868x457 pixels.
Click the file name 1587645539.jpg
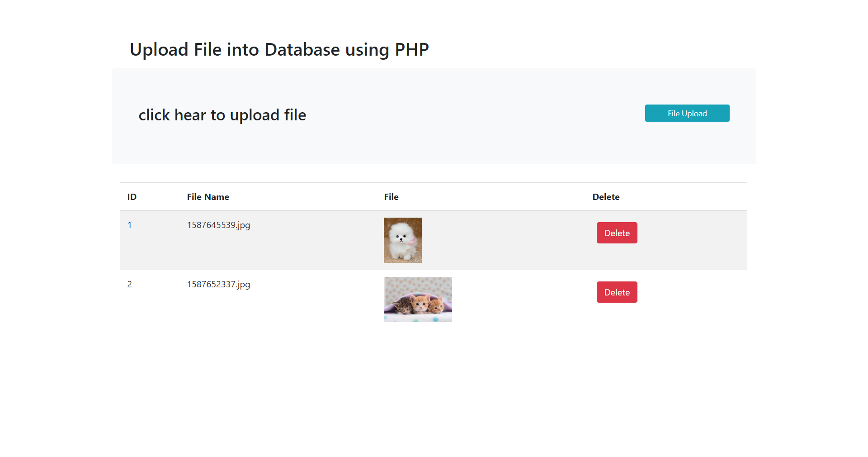(218, 224)
